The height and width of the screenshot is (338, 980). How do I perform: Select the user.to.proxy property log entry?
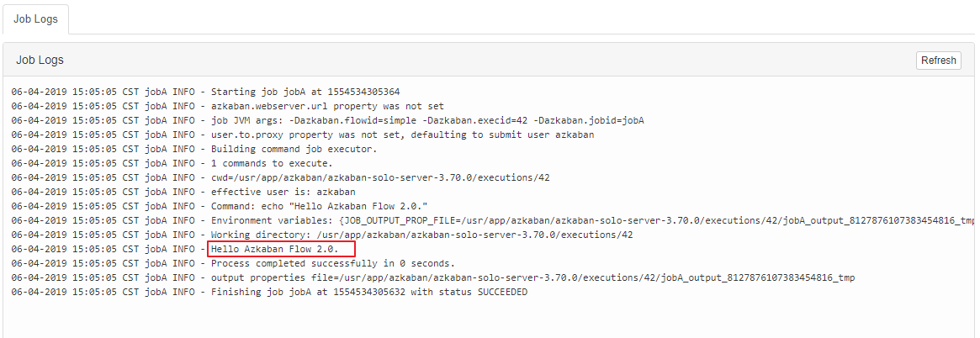(402, 135)
